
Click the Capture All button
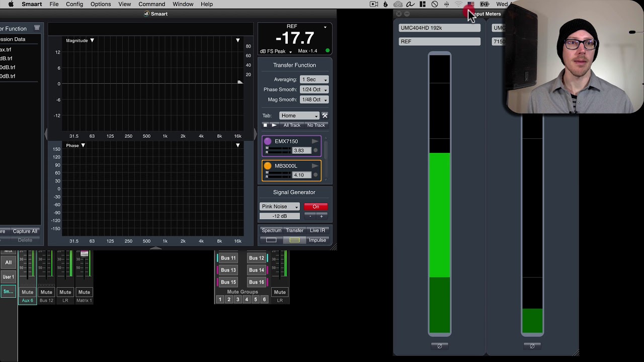[25, 231]
